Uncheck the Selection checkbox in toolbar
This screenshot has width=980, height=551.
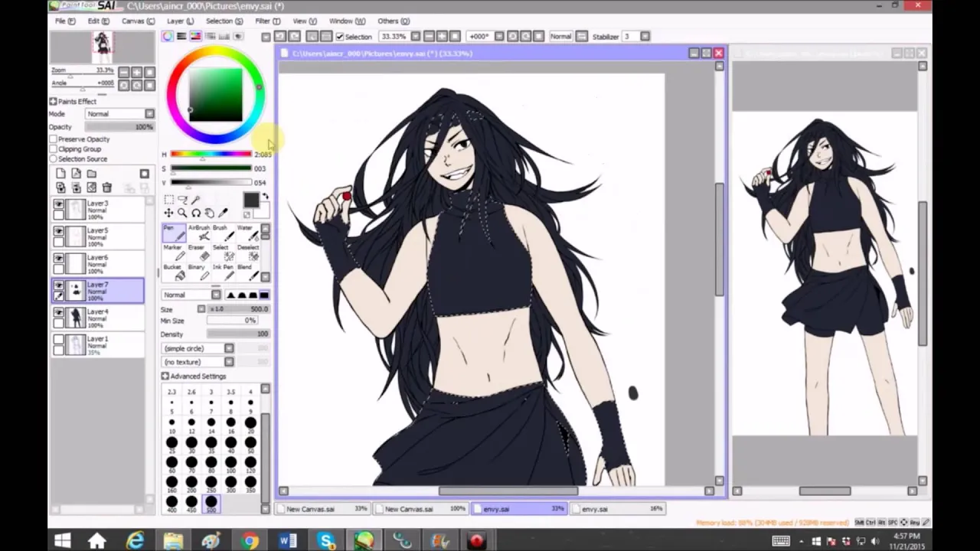[x=339, y=36]
